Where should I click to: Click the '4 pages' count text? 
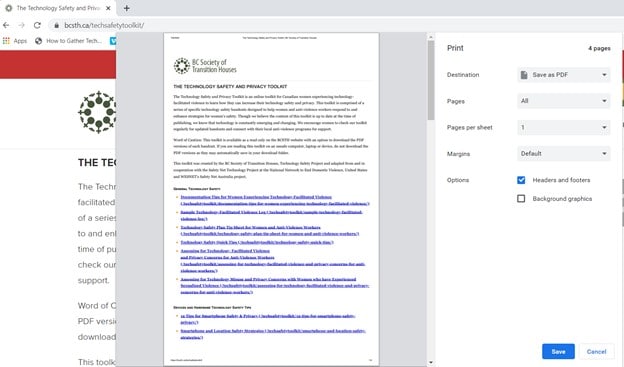coord(599,48)
